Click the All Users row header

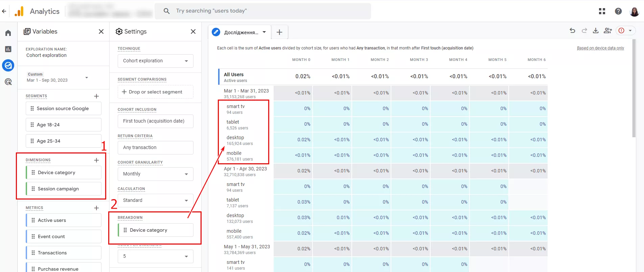coord(246,77)
